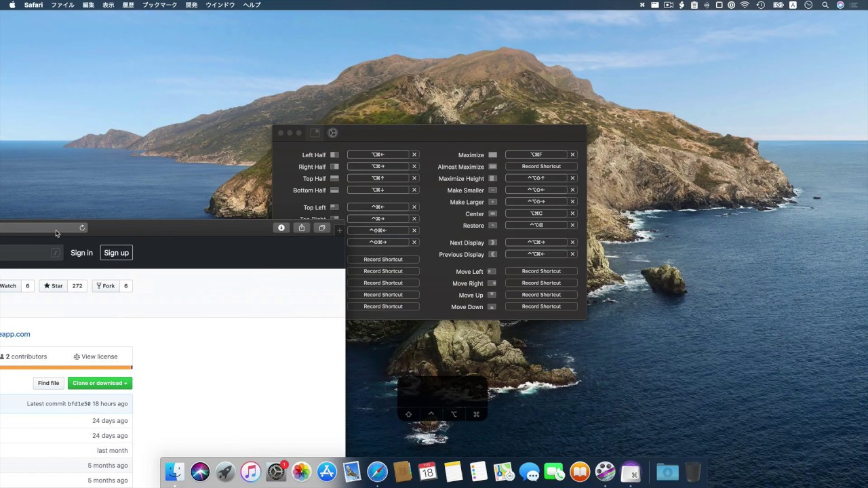Add a new Safari tab with plus
868x488 pixels.
click(340, 230)
